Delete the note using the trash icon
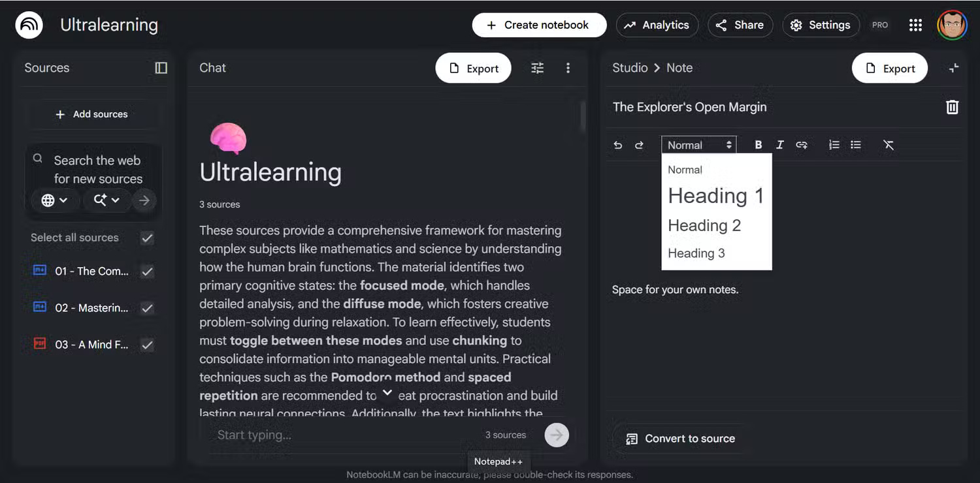This screenshot has height=483, width=980. click(952, 107)
